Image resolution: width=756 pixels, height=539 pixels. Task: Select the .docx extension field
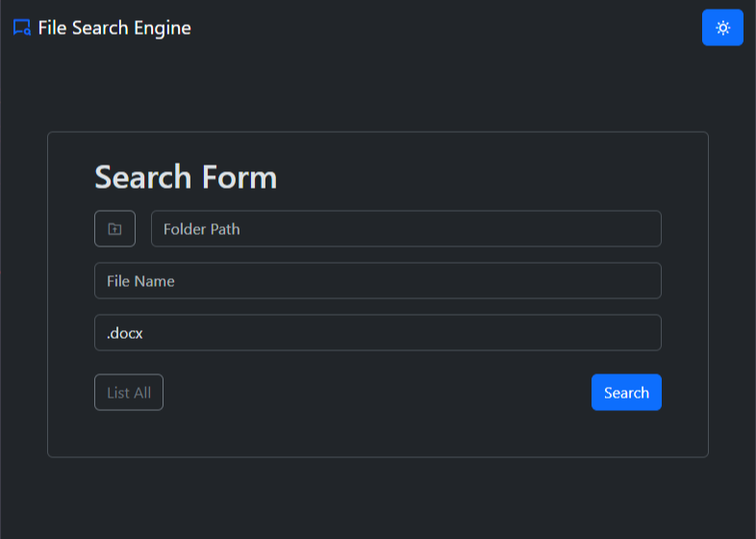(377, 333)
